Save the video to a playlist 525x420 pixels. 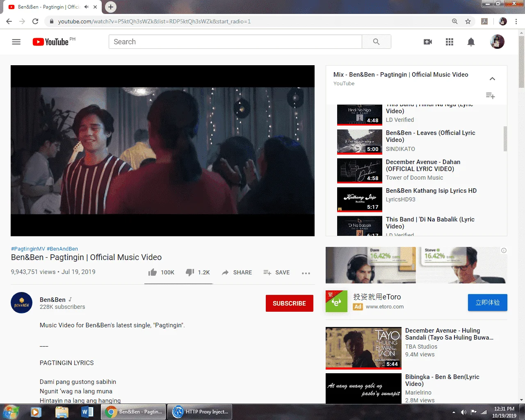tap(276, 272)
